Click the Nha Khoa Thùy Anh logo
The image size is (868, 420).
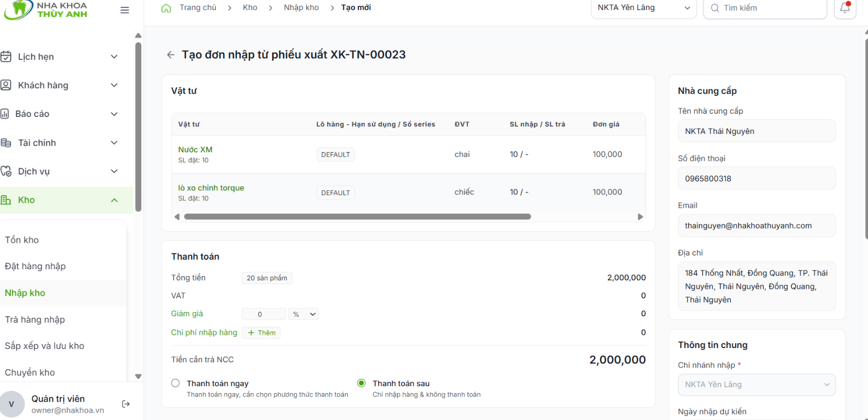point(45,10)
